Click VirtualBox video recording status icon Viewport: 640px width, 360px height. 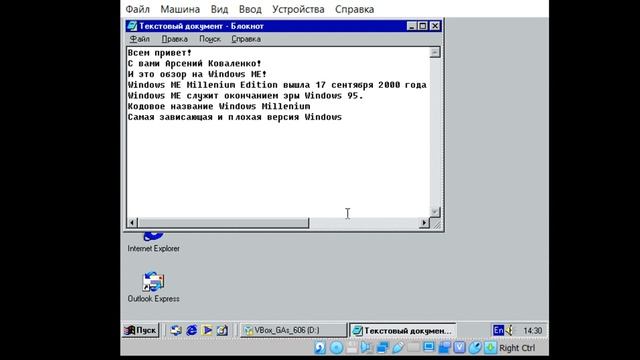(444, 348)
